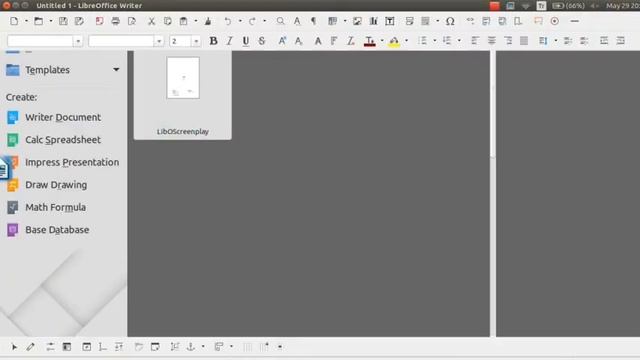Click the Print icon
This screenshot has width=640, height=360.
pyautogui.click(x=116, y=21)
